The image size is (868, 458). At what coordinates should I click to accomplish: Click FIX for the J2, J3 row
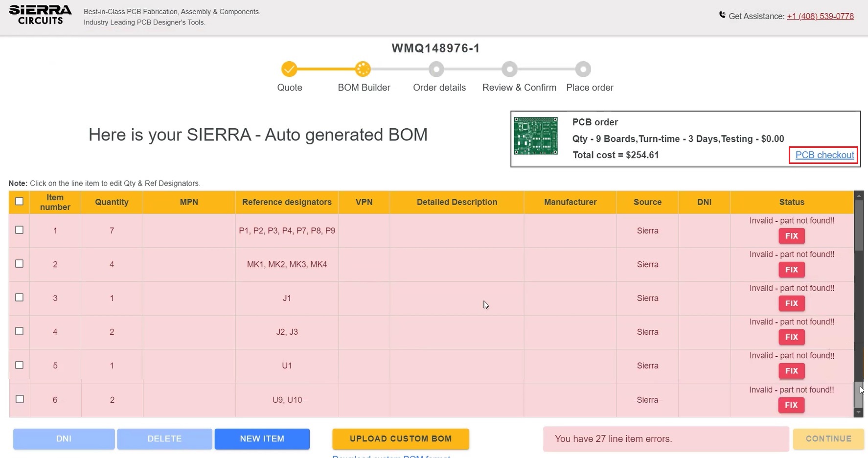[792, 337]
